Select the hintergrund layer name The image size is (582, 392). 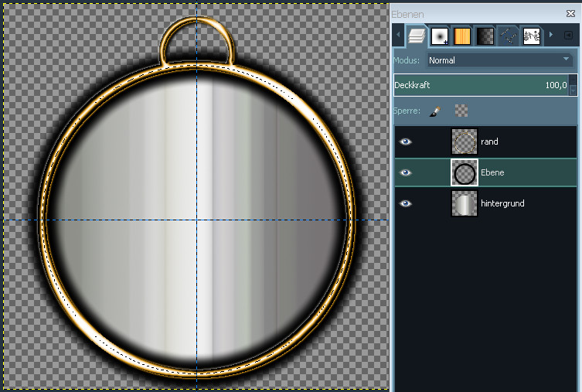coord(502,203)
